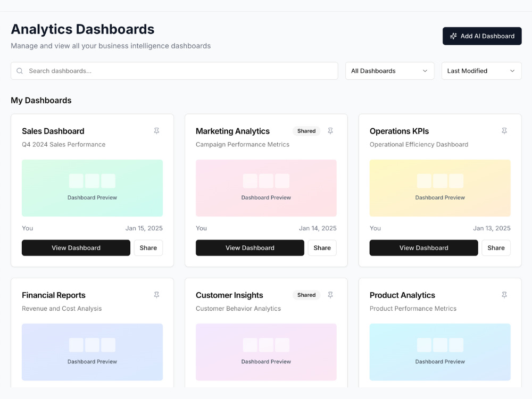Click the Jan 15, 2025 date
Viewport: 532px width, 399px height.
[x=144, y=228]
